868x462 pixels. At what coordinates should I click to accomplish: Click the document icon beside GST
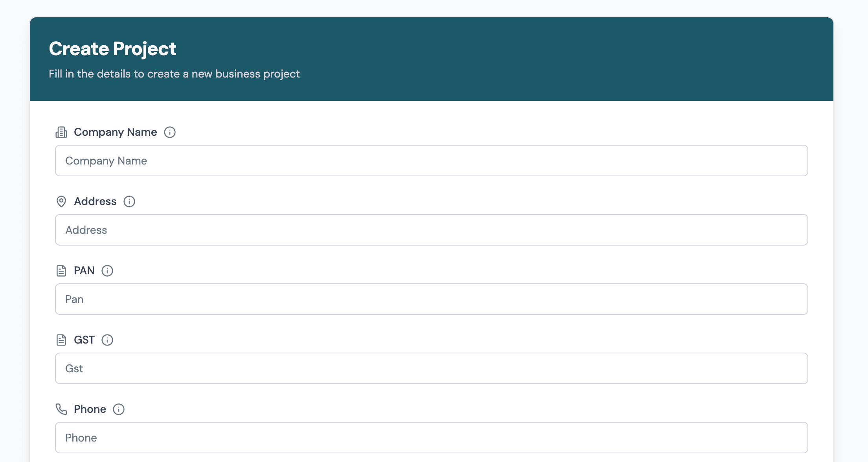coord(61,340)
